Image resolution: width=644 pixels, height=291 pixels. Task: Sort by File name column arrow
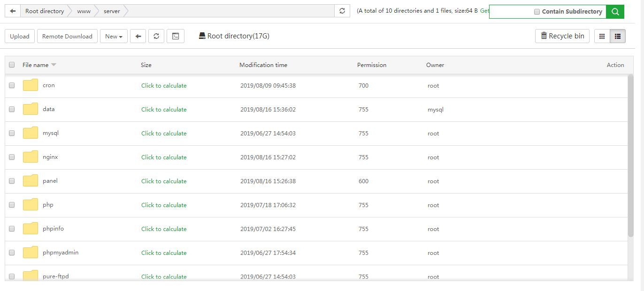(x=54, y=65)
